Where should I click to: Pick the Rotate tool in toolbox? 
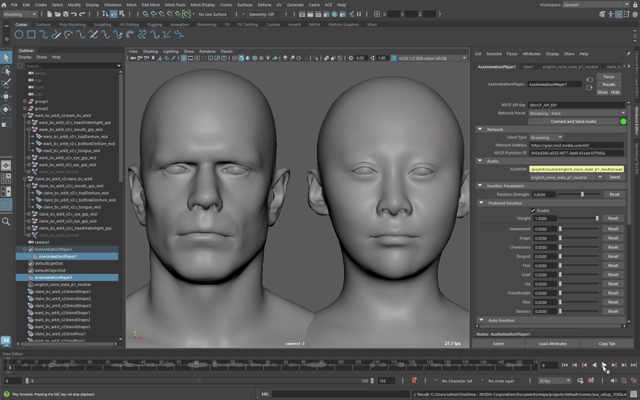coord(7,108)
